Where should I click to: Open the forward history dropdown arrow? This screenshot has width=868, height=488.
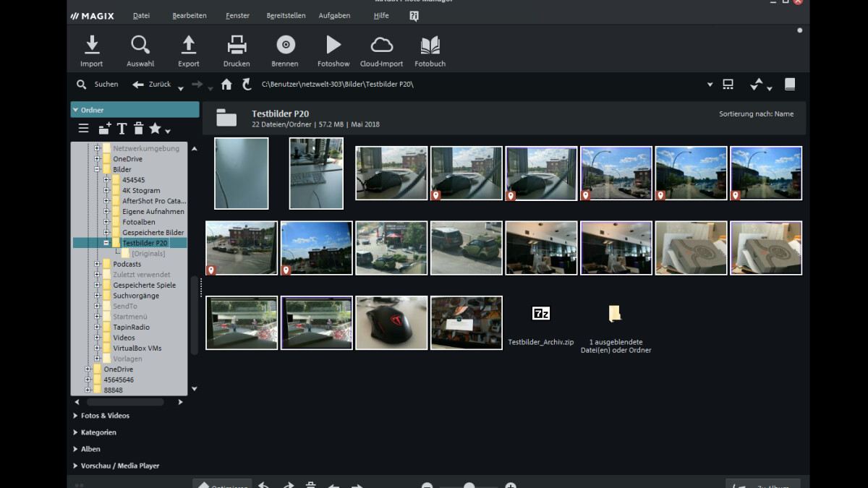pos(210,88)
